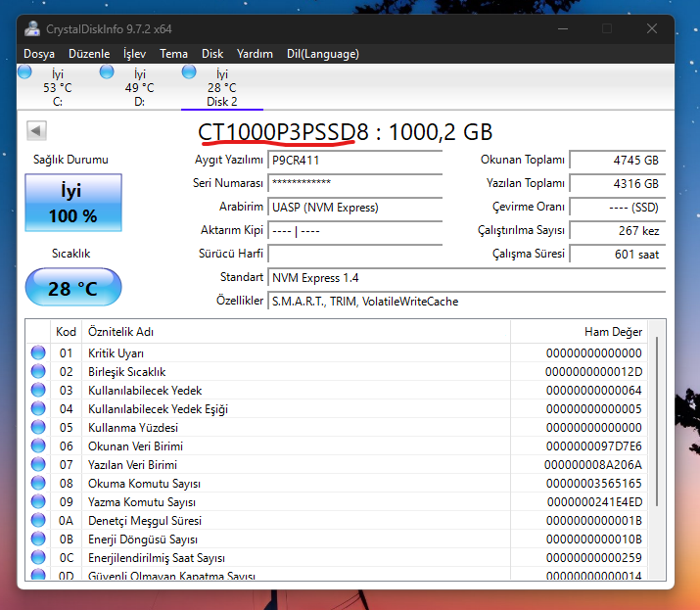Click the Özellikler field with S.M.A.R.T., TRIM
This screenshot has height=610, width=700.
[x=467, y=302]
